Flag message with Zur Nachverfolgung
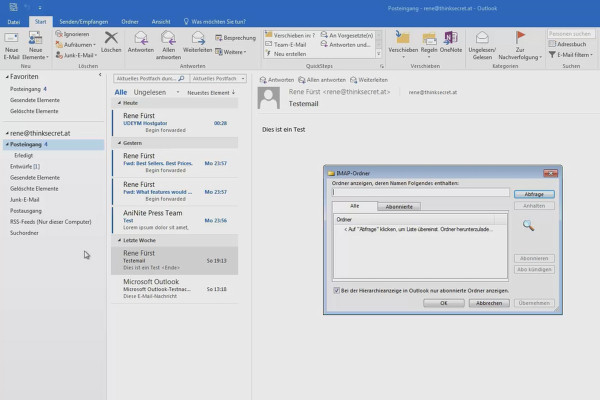This screenshot has width=600, height=400. pos(520,46)
